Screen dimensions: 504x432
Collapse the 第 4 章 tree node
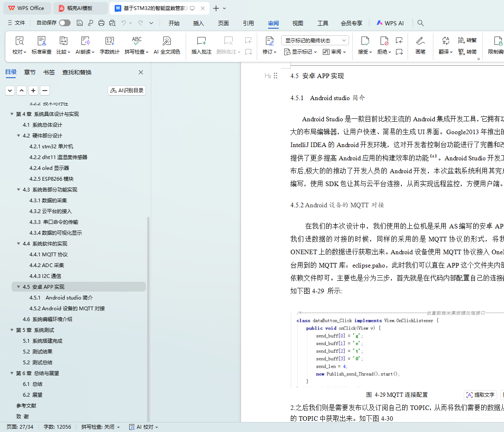coord(12,114)
